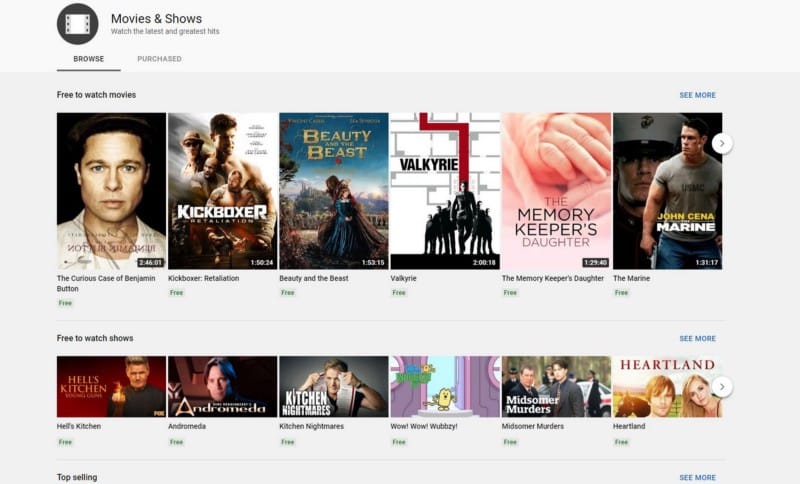800x484 pixels.
Task: Click the Kitchen Nightmares title text
Action: (x=312, y=426)
